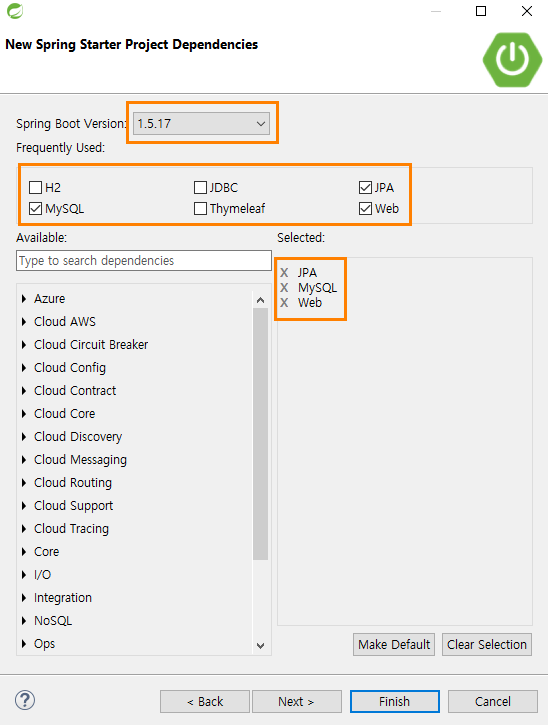Remove Web from Selected list via X
Screen dimensions: 548x725
(x=284, y=303)
